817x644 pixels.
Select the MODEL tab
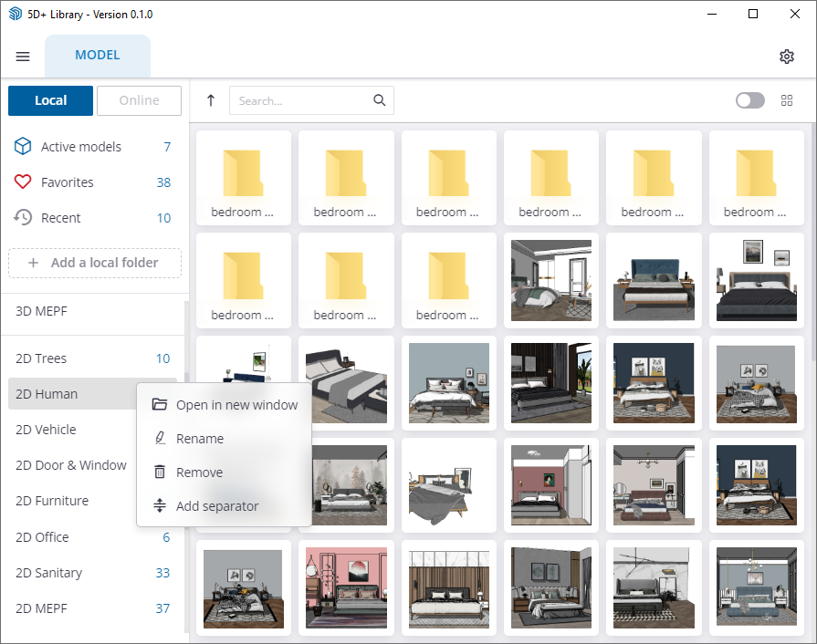(98, 56)
